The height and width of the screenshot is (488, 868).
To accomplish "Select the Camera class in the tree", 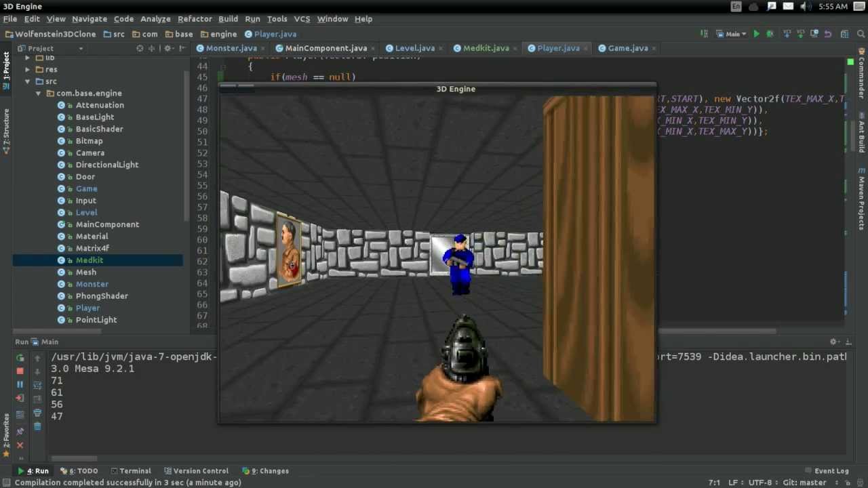I will [90, 152].
